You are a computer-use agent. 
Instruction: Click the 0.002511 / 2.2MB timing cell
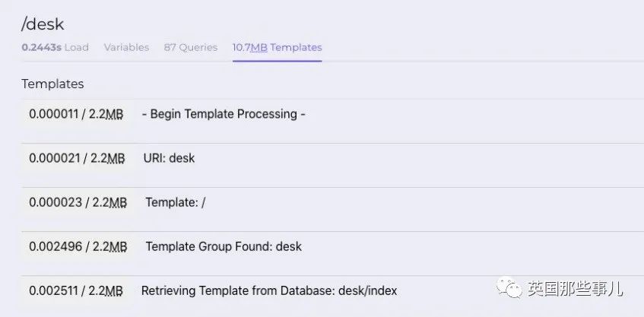(76, 290)
